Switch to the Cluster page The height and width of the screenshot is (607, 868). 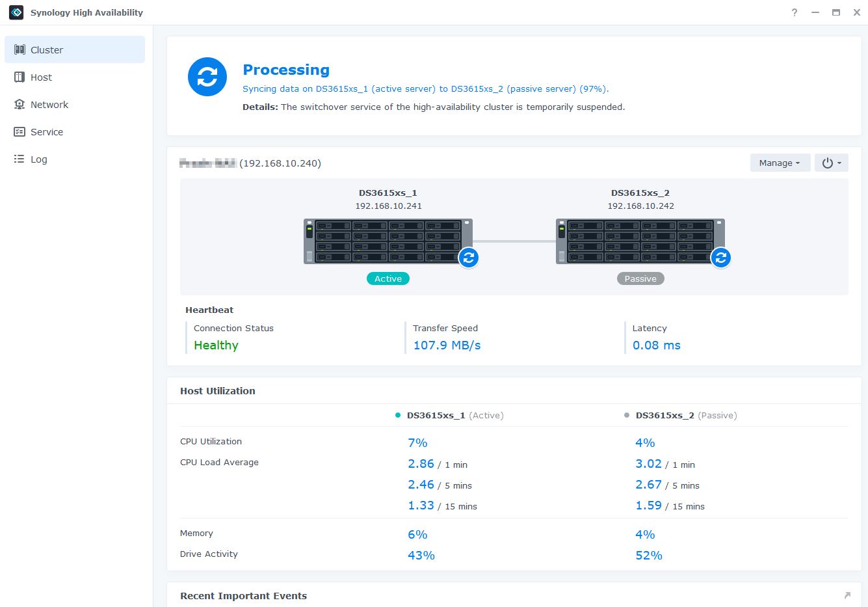point(75,49)
